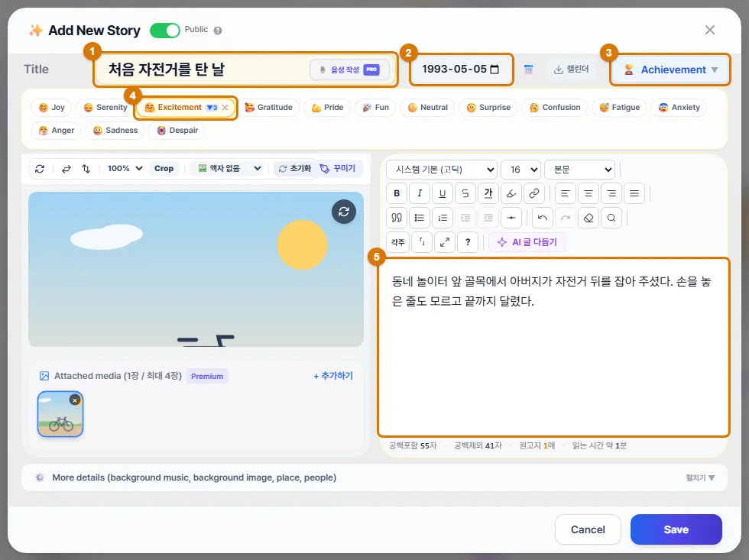Apply strikethrough formatting
Viewport: 749px width, 560px height.
pyautogui.click(x=465, y=193)
